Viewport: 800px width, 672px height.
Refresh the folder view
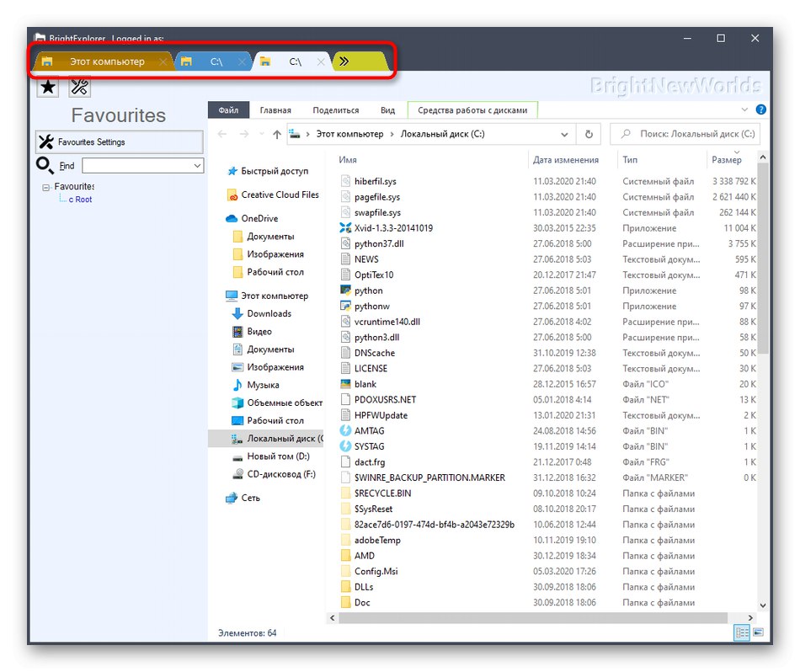click(x=589, y=134)
